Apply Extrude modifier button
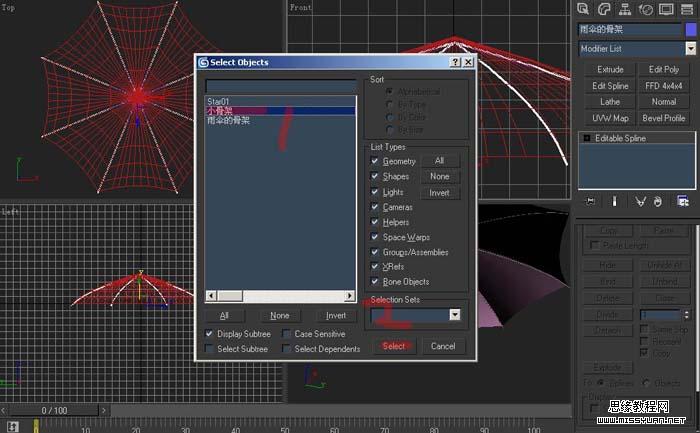The image size is (700, 433). coord(610,69)
